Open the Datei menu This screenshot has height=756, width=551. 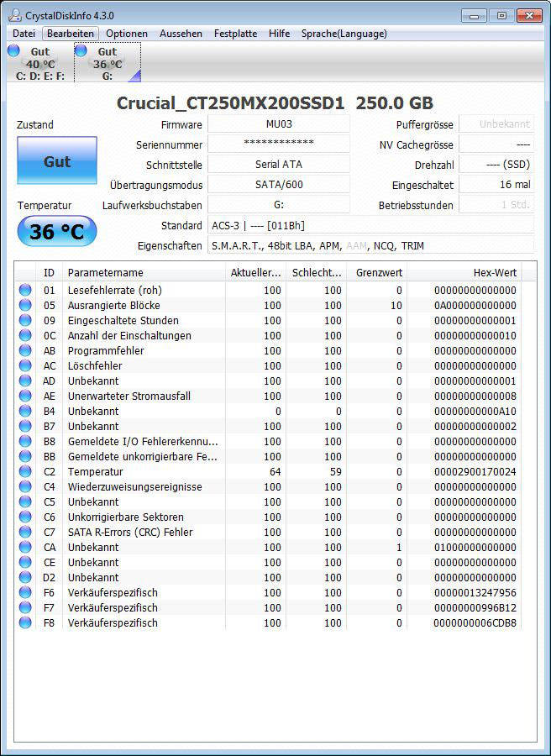point(24,34)
